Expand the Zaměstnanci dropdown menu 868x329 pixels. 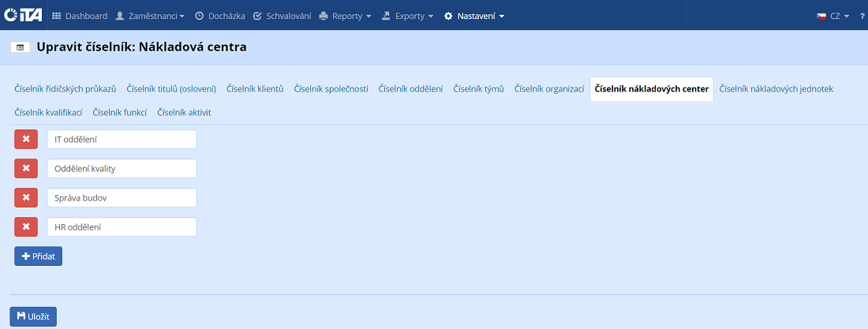coord(150,16)
